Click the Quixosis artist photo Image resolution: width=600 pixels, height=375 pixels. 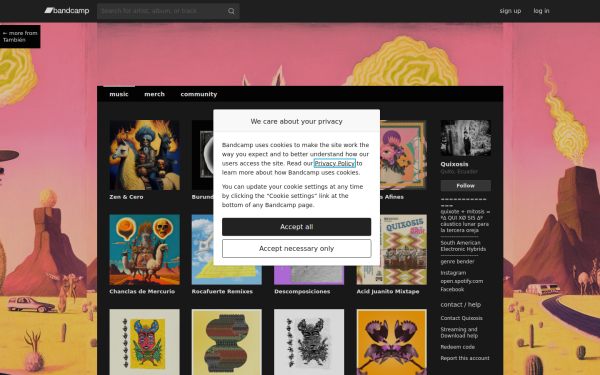(466, 138)
